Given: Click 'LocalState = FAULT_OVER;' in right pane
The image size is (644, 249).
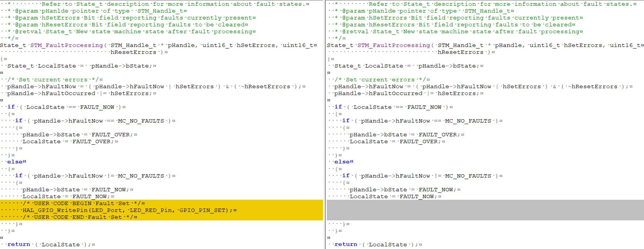Looking at the screenshot, I should click(x=396, y=141).
